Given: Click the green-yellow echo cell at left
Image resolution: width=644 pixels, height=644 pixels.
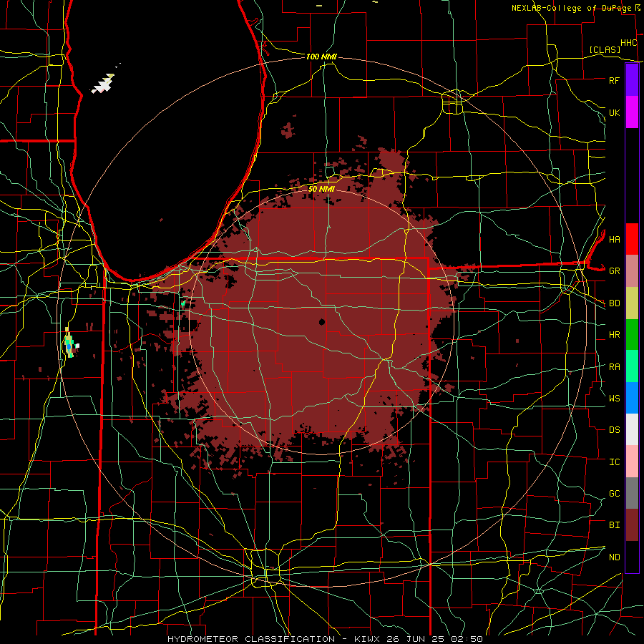Looking at the screenshot, I should pos(69,343).
